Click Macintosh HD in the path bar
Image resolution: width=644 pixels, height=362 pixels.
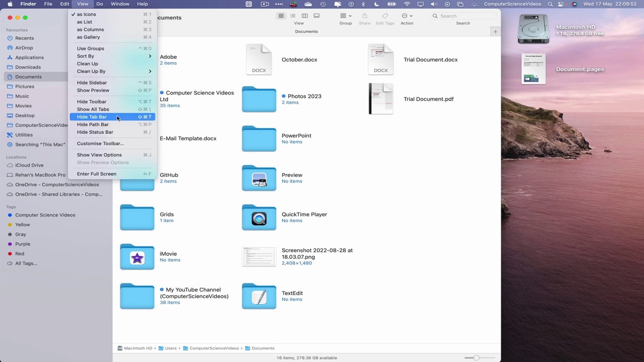(x=135, y=348)
